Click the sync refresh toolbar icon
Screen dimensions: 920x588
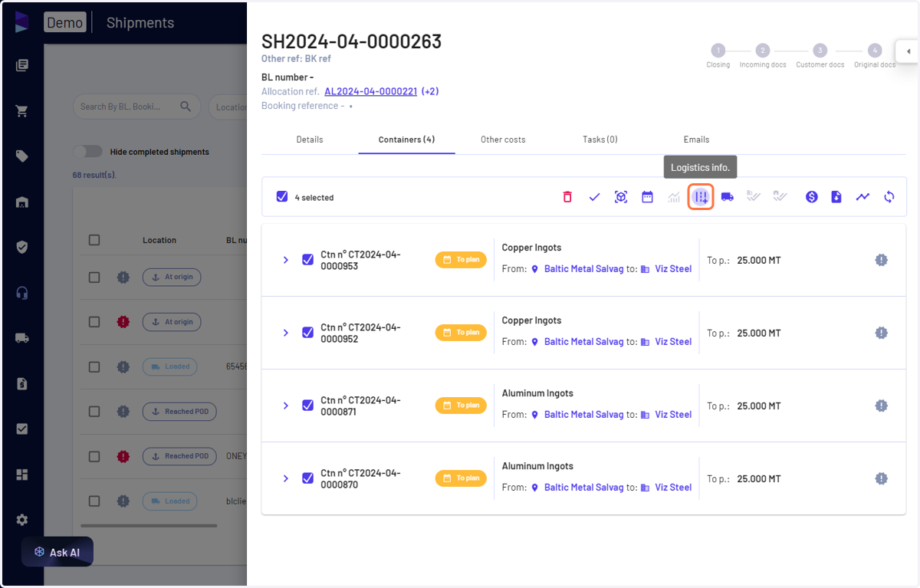tap(889, 197)
